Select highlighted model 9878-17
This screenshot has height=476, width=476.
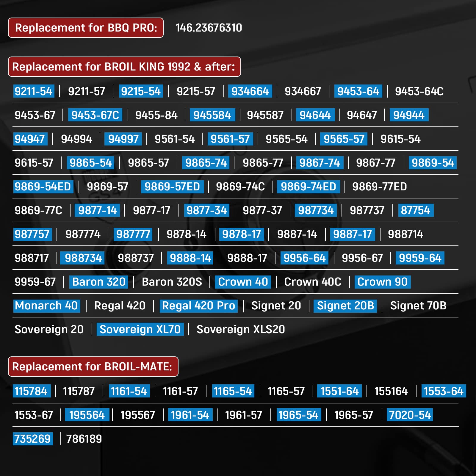[x=242, y=234]
